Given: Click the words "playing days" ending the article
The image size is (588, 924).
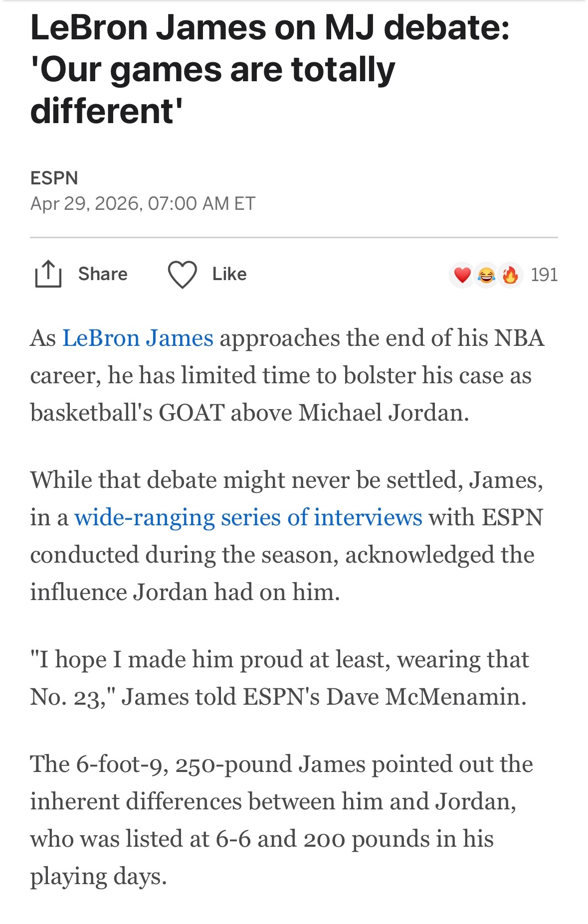Looking at the screenshot, I should click(98, 876).
